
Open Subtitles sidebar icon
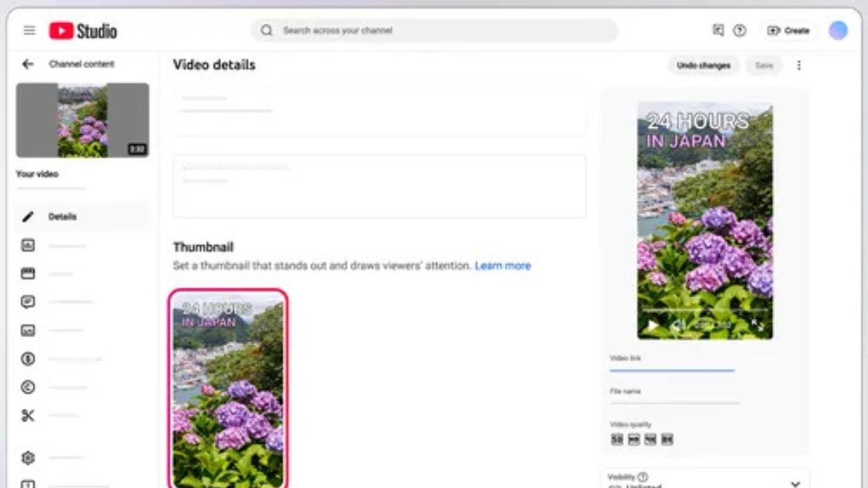pyautogui.click(x=28, y=330)
